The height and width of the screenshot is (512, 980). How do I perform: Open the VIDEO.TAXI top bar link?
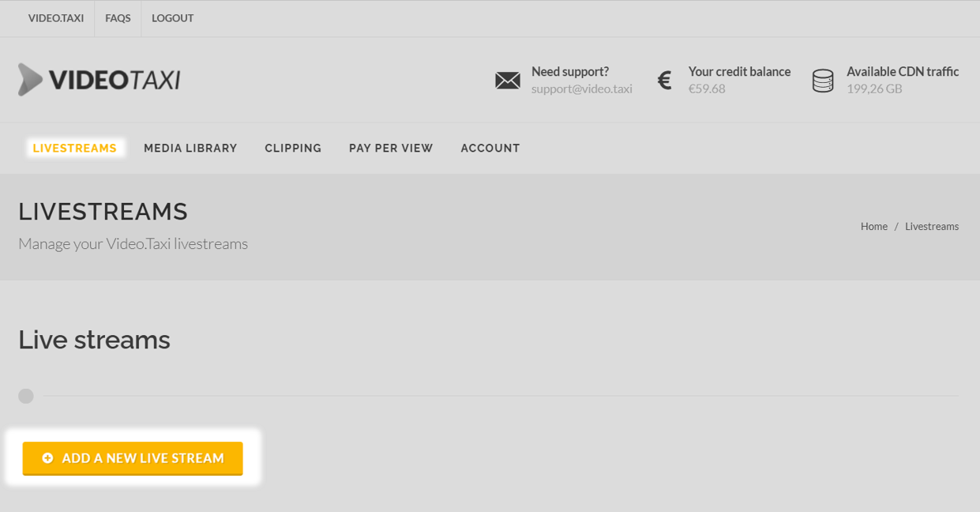click(56, 18)
